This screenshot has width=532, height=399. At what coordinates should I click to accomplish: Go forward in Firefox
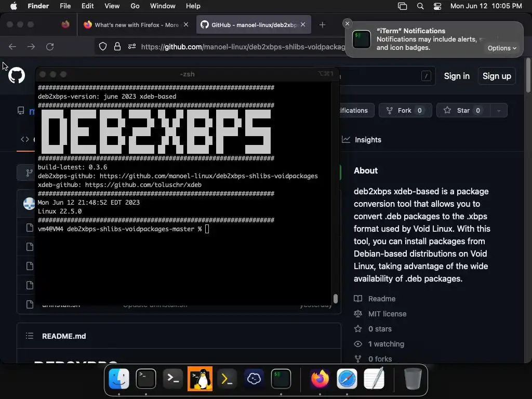tap(31, 46)
